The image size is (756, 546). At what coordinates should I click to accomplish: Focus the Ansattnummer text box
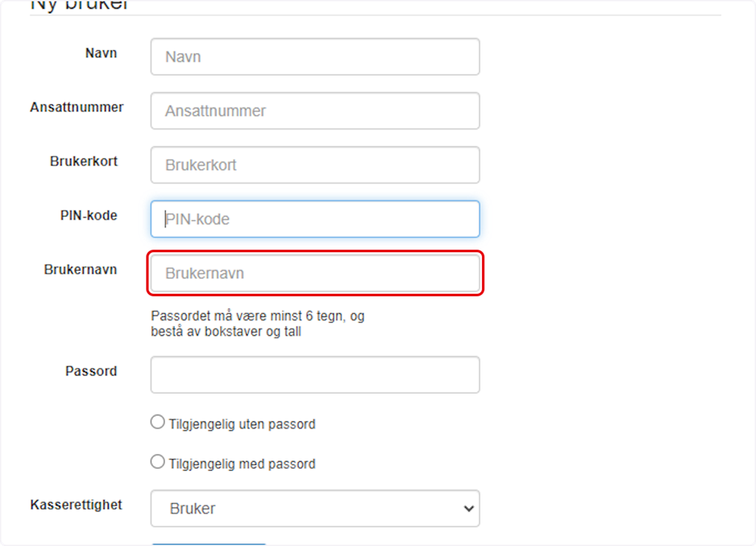(315, 111)
